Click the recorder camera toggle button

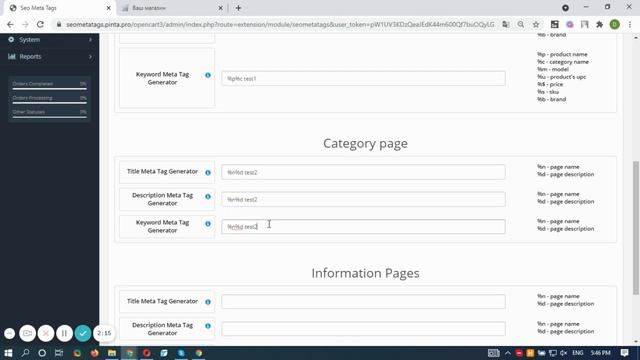click(27, 333)
